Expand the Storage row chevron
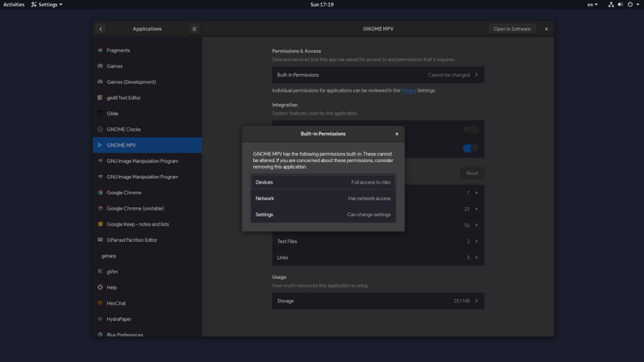 476,301
